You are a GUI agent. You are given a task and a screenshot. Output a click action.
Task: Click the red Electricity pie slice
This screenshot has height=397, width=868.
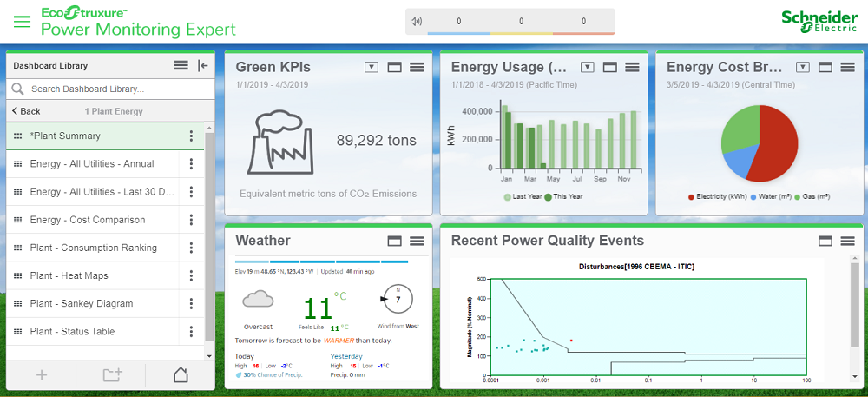pos(778,144)
